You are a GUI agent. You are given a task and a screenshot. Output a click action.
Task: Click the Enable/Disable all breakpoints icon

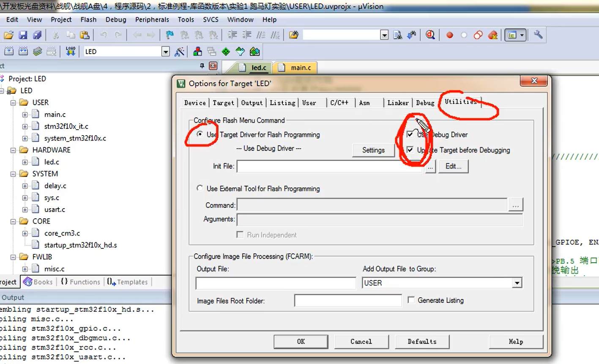(478, 35)
